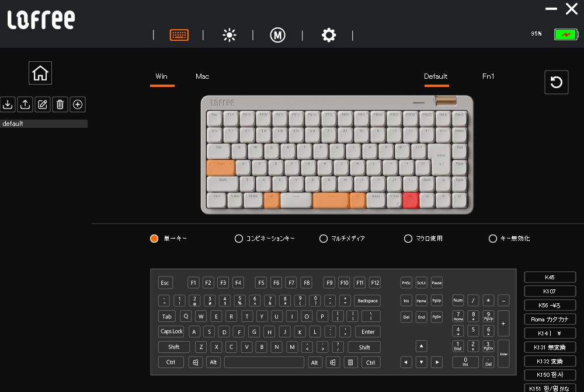The image size is (584, 392).
Task: Rename the profile using the edit icon
Action: coord(43,104)
